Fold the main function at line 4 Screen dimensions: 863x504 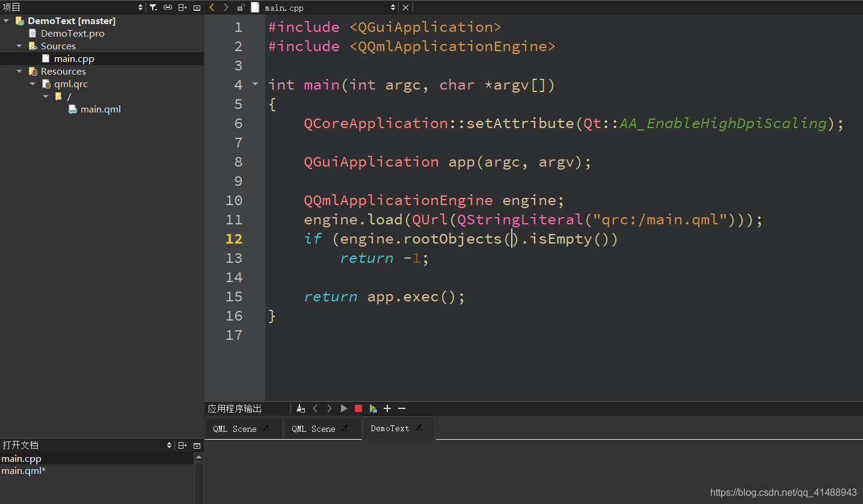[255, 84]
